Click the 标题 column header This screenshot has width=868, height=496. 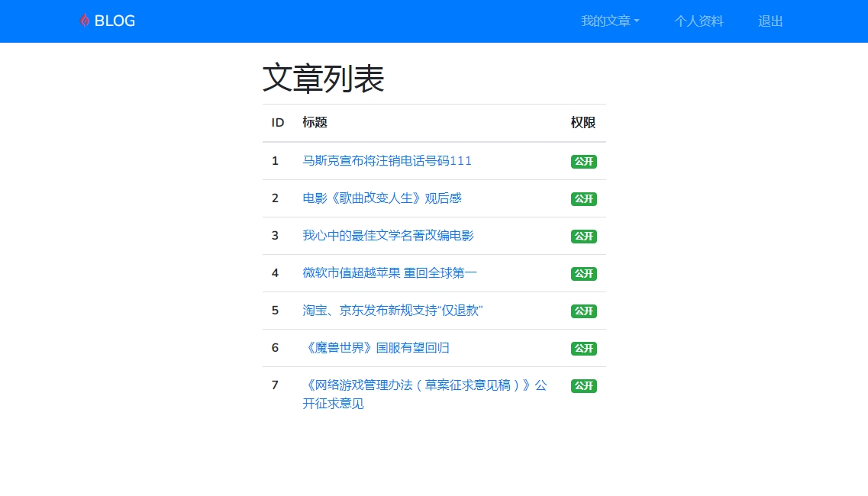pos(315,123)
